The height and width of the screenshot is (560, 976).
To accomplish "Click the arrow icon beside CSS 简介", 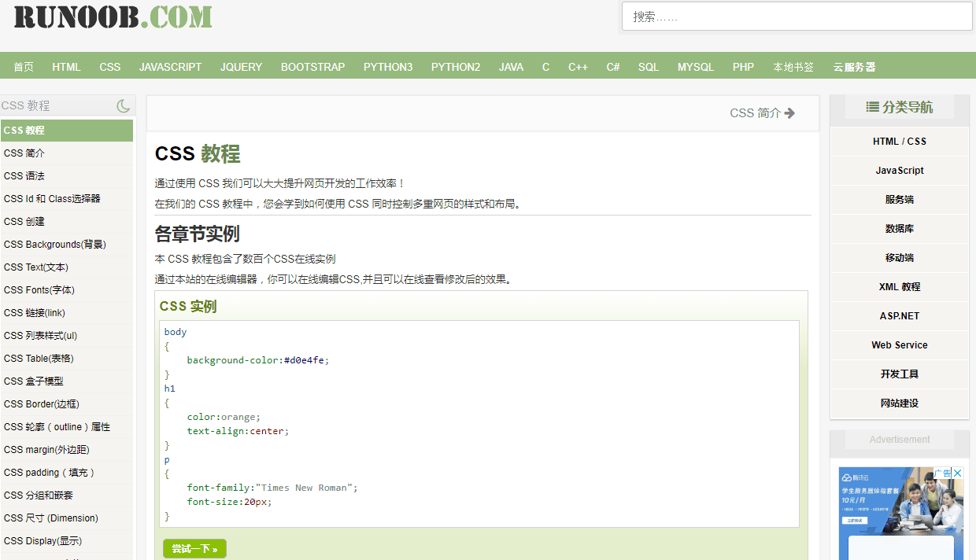I will [x=789, y=113].
